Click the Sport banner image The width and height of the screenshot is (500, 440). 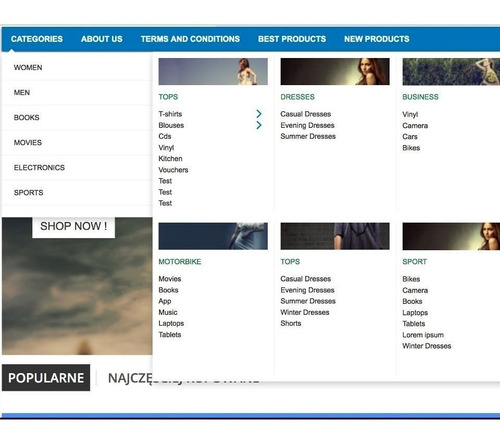tap(451, 236)
